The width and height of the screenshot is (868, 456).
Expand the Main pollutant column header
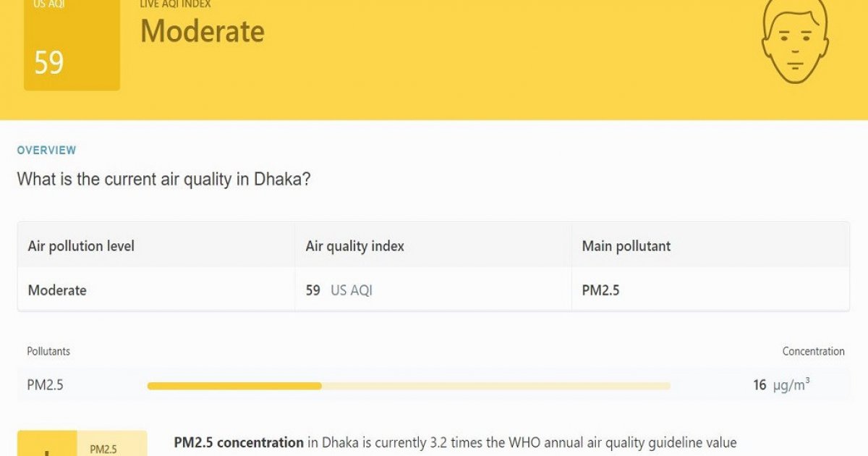[x=626, y=246]
